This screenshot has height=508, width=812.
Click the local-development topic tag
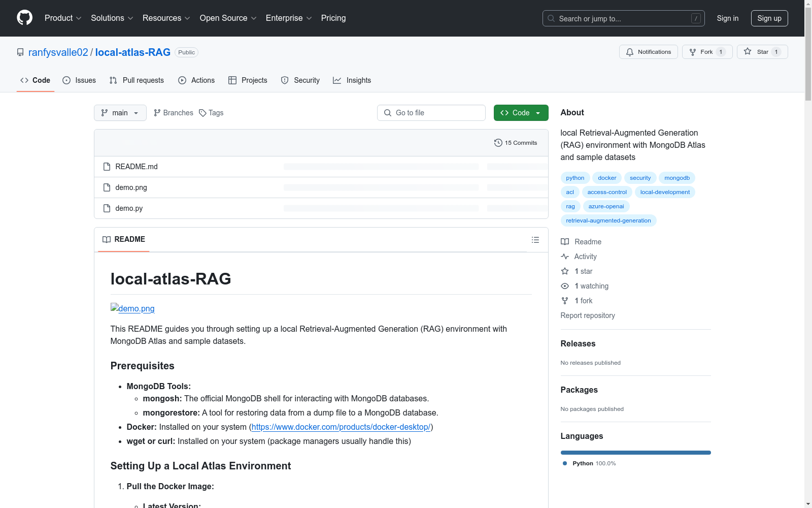(x=665, y=192)
